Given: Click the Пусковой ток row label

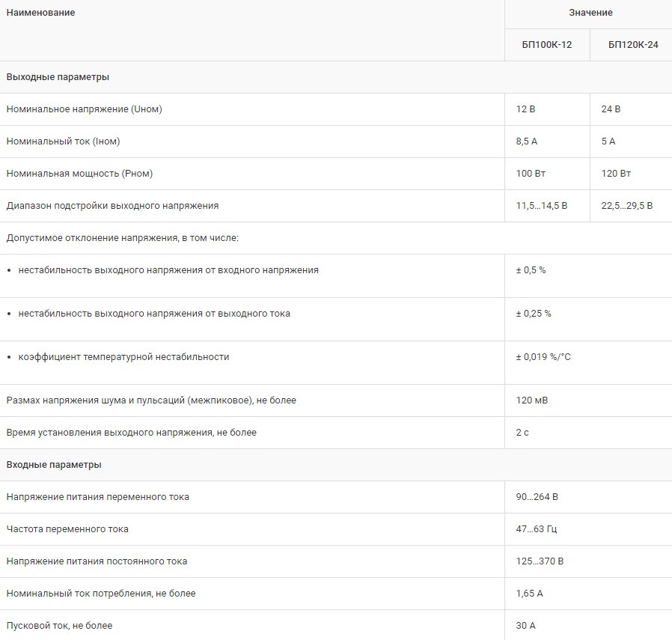Looking at the screenshot, I should click(59, 626).
